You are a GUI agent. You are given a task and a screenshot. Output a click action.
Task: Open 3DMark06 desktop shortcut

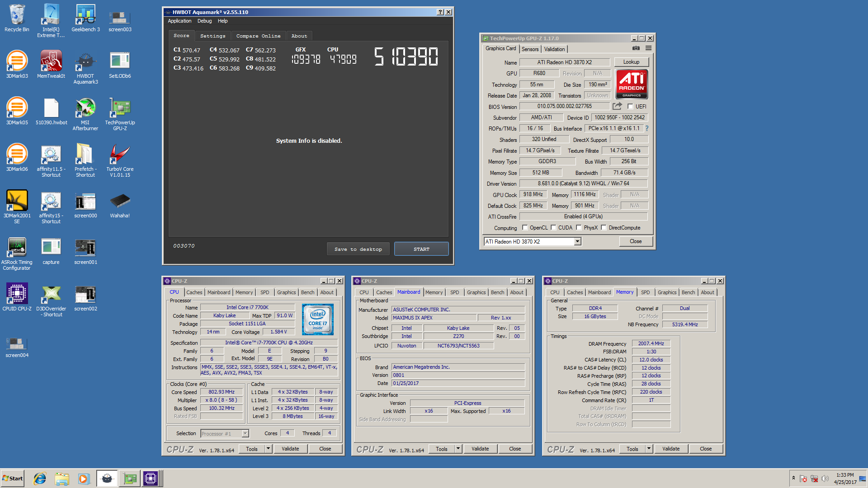tap(17, 158)
